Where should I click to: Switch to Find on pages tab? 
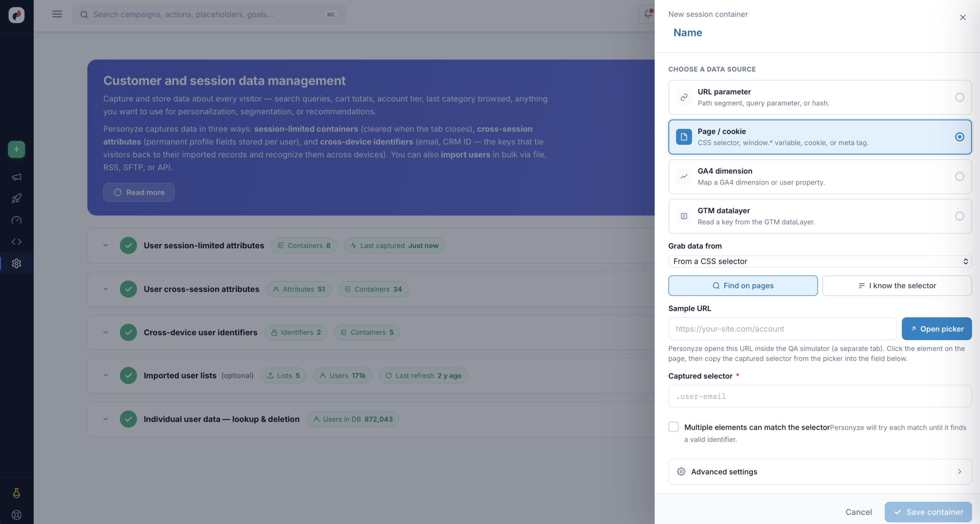click(743, 286)
